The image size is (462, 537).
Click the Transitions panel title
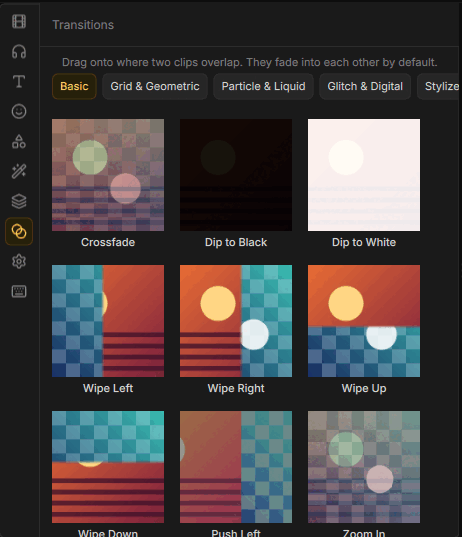[83, 25]
